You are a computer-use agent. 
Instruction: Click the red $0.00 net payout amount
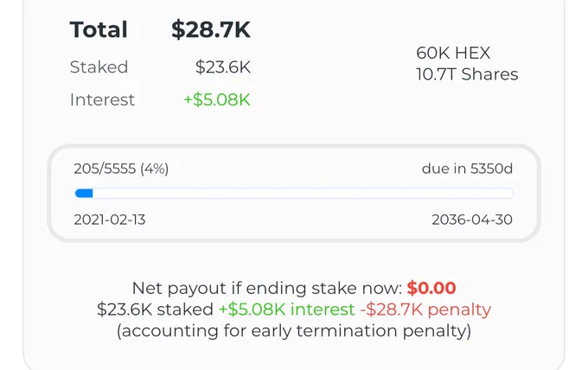[x=431, y=288]
